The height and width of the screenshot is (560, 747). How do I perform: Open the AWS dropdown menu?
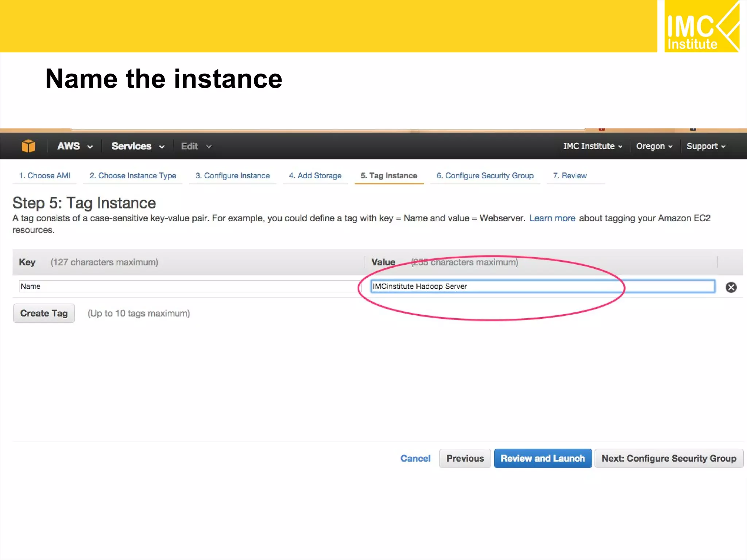(x=75, y=146)
